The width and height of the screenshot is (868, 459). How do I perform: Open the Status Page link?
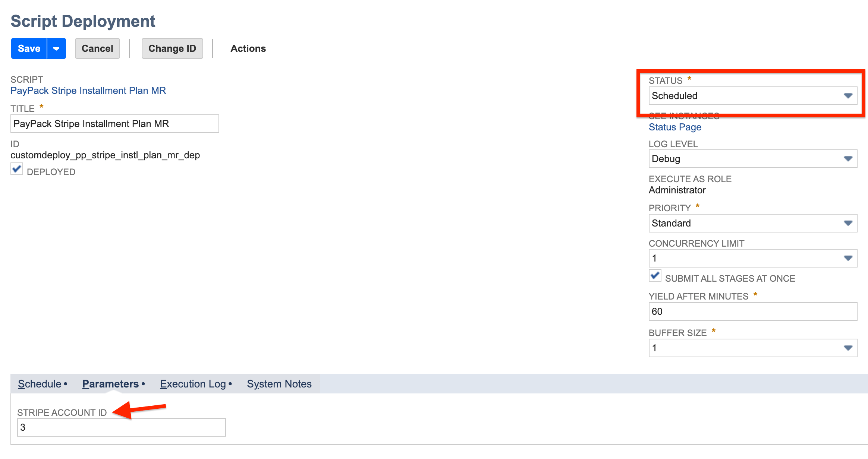click(675, 127)
